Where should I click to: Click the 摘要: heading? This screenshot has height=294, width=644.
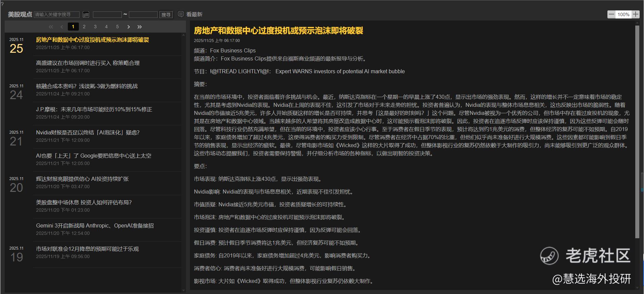(200, 84)
